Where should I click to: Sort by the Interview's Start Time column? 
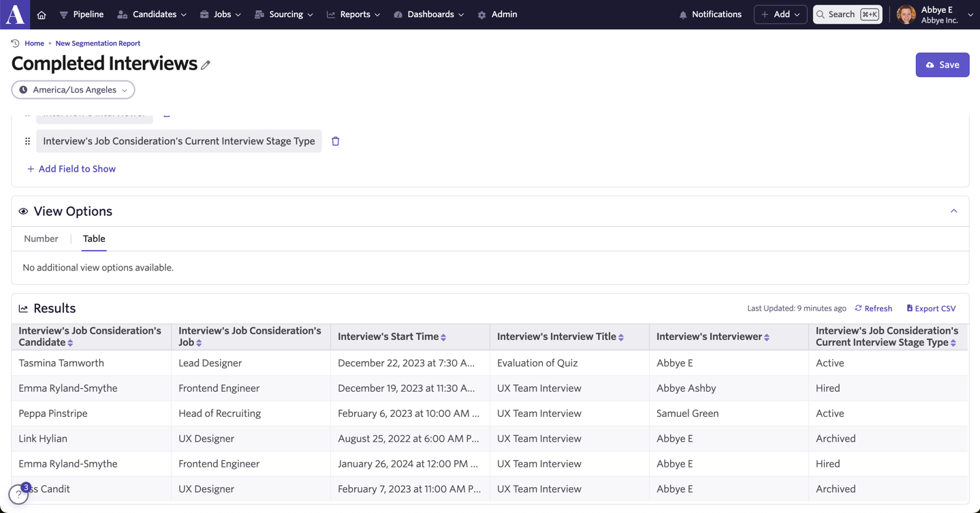coord(443,337)
